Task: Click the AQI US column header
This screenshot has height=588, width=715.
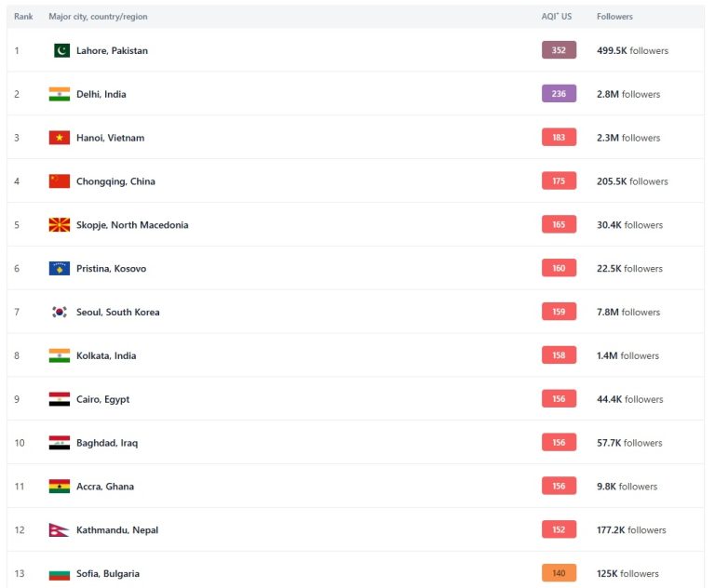Action: coord(557,17)
